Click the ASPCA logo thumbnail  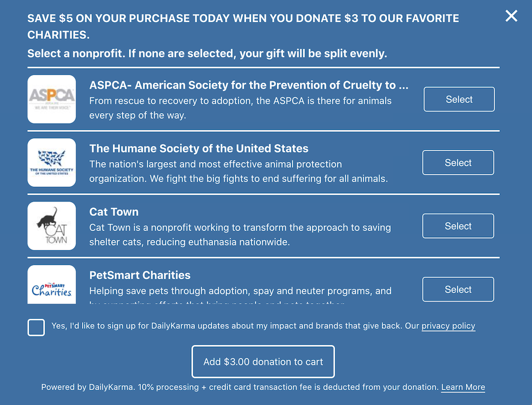click(x=51, y=99)
